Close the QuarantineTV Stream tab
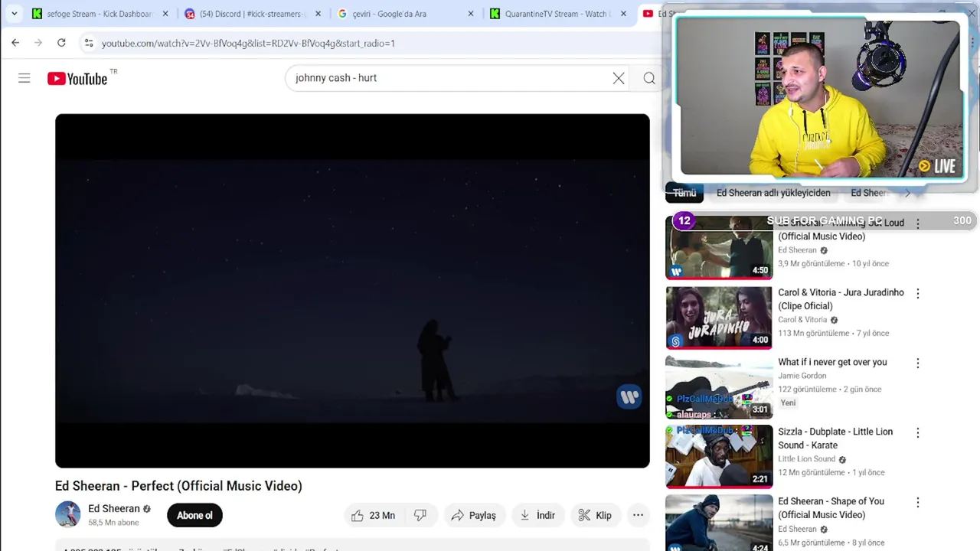 tap(623, 14)
